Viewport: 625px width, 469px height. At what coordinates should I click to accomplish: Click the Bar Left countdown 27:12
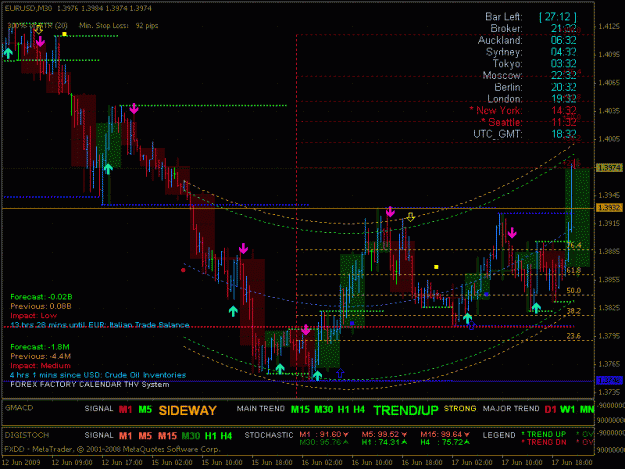click(x=558, y=17)
